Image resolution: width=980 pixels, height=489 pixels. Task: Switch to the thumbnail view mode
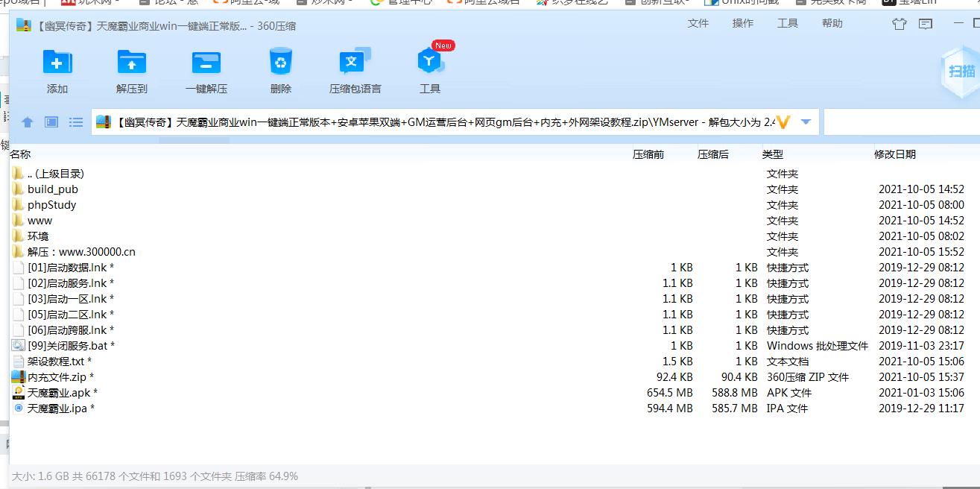click(51, 122)
